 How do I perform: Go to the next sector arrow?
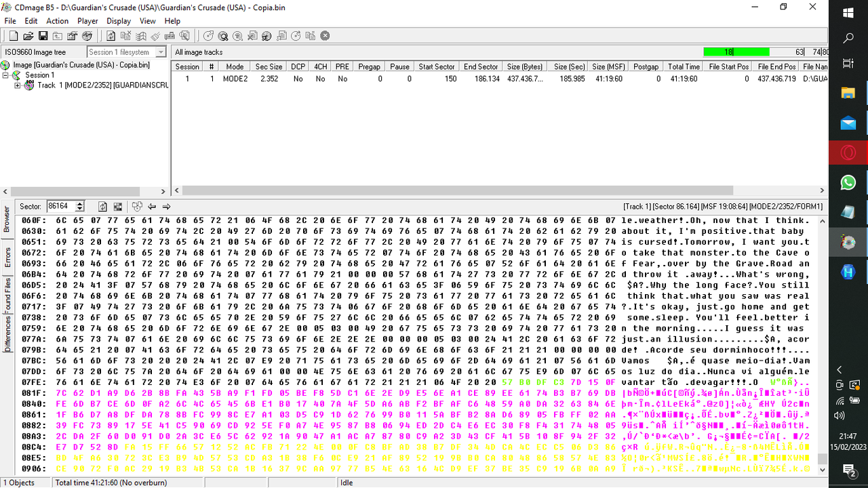166,207
